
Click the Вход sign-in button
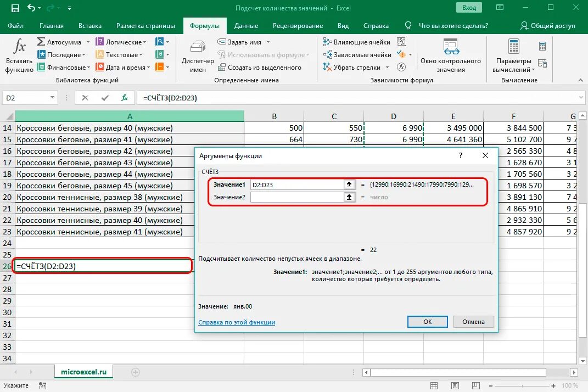pyautogui.click(x=469, y=8)
